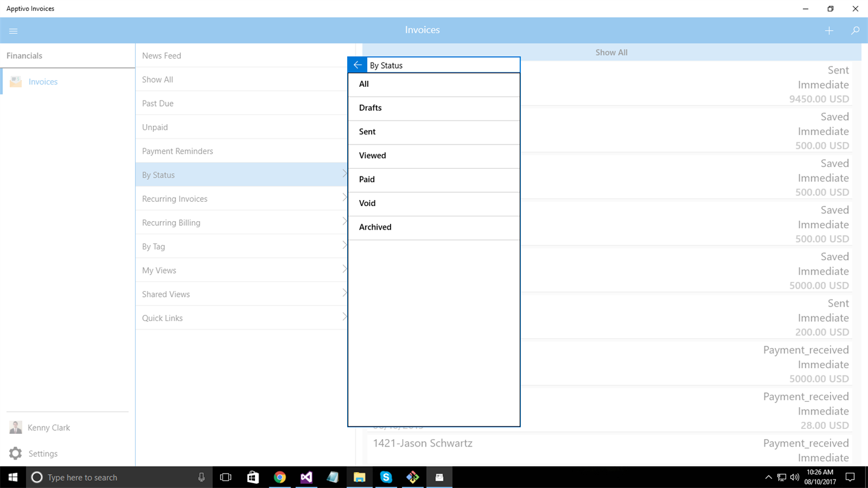This screenshot has height=488, width=868.
Task: Choose Viewed in the By Status list
Action: 434,156
